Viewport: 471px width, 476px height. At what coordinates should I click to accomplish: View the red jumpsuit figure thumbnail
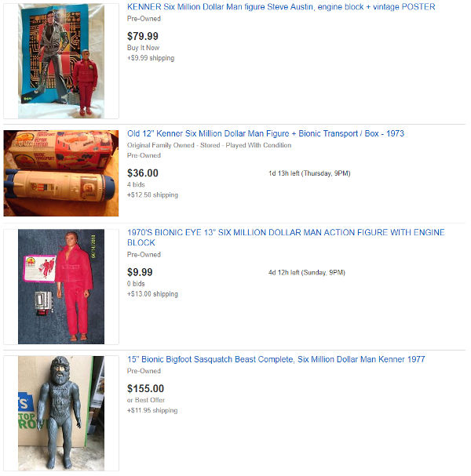[61, 286]
